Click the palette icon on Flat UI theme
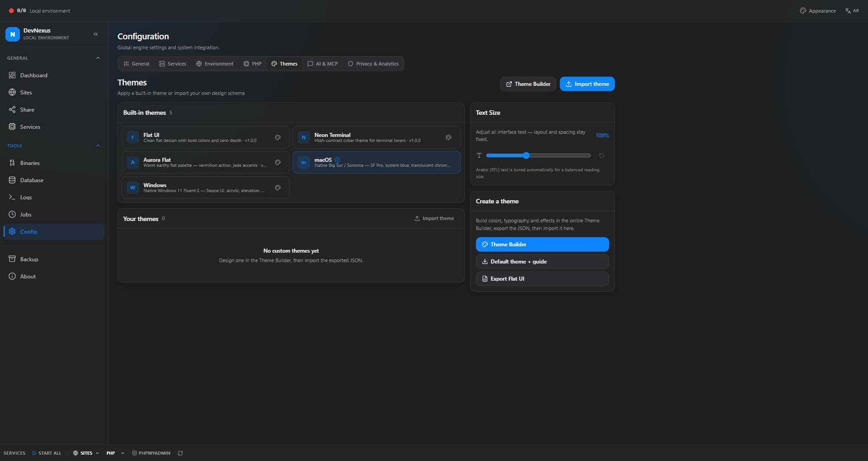Image resolution: width=868 pixels, height=461 pixels. [x=278, y=137]
